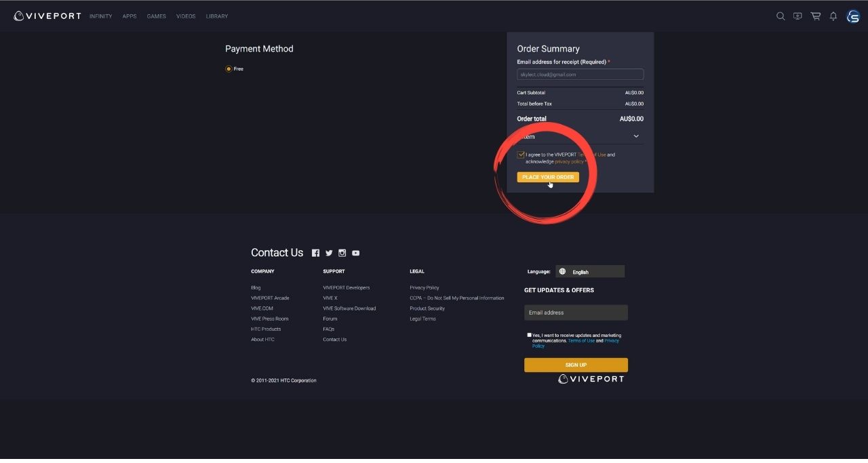This screenshot has width=868, height=463.
Task: Click the VIVEPORT logo in the footer
Action: point(591,379)
